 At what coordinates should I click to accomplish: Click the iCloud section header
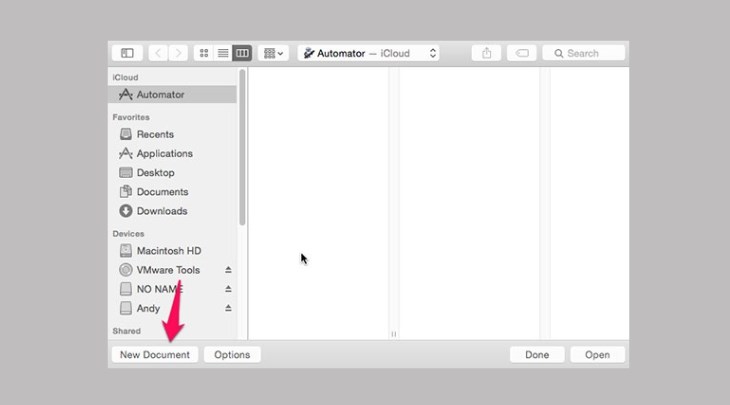[x=125, y=77]
